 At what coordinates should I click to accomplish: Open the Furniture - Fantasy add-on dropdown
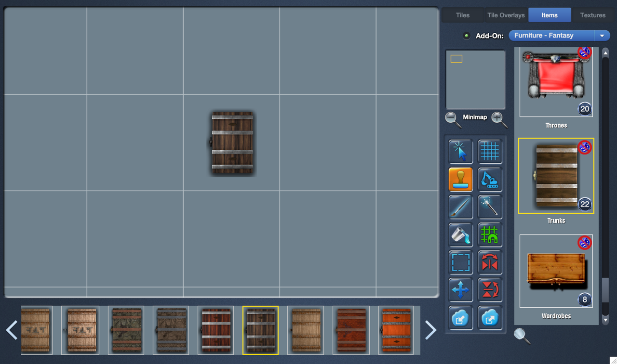click(601, 35)
